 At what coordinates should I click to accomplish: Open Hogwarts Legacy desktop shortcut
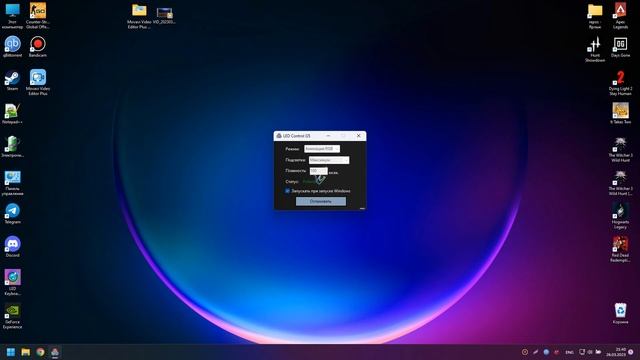tap(620, 216)
